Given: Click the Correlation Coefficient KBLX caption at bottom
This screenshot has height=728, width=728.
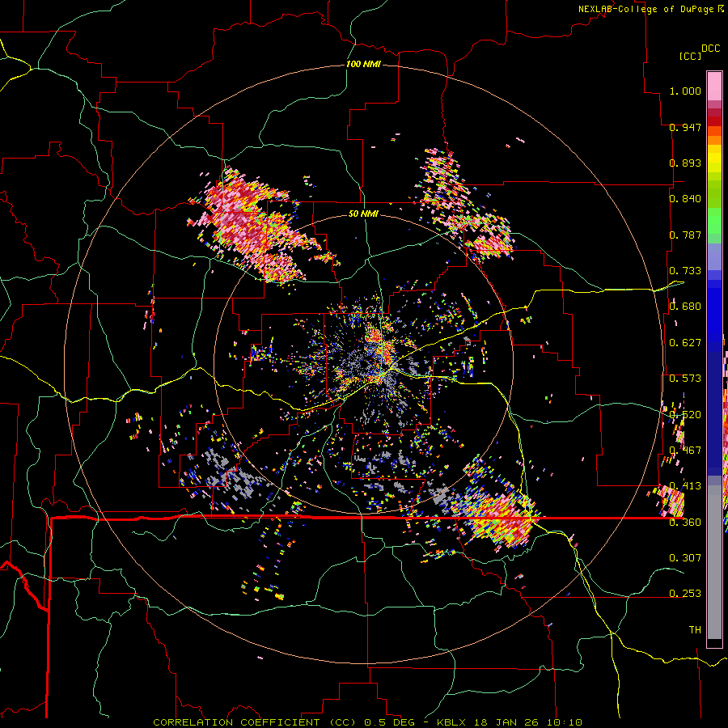Looking at the screenshot, I should [367, 722].
